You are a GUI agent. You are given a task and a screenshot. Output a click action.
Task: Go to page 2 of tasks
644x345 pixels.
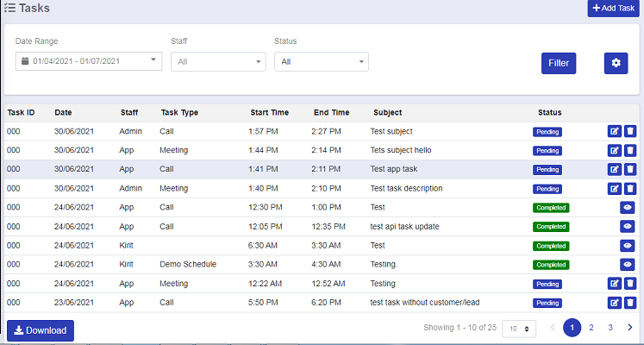pyautogui.click(x=591, y=328)
